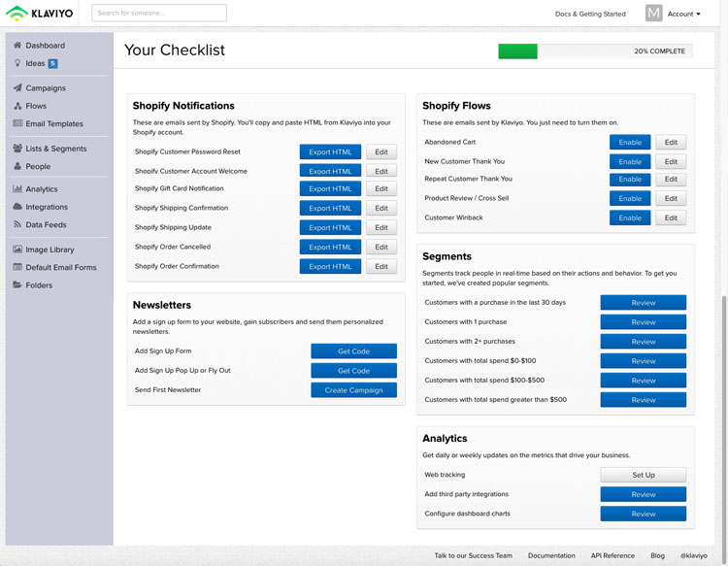Open the API Reference footer link
The height and width of the screenshot is (566, 728).
point(612,555)
